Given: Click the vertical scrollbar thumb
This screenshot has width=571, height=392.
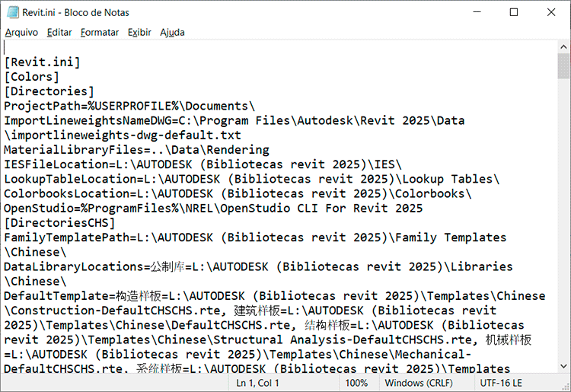Looking at the screenshot, I should click(563, 66).
